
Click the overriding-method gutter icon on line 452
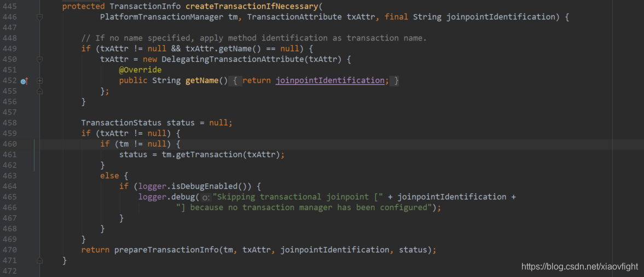(x=24, y=81)
